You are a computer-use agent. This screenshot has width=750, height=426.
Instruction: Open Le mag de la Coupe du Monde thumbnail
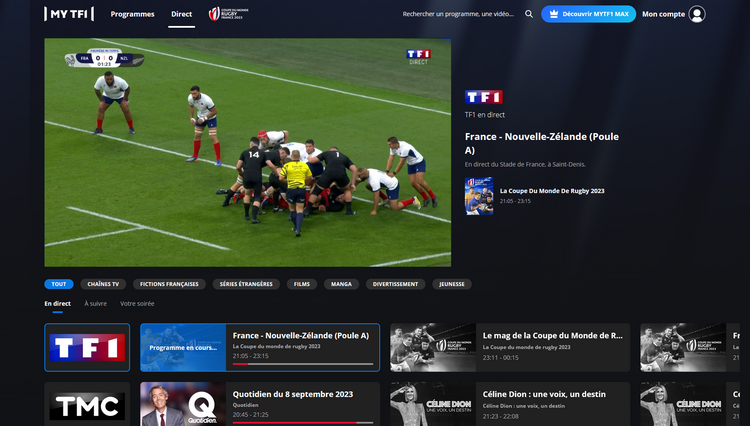click(x=433, y=348)
